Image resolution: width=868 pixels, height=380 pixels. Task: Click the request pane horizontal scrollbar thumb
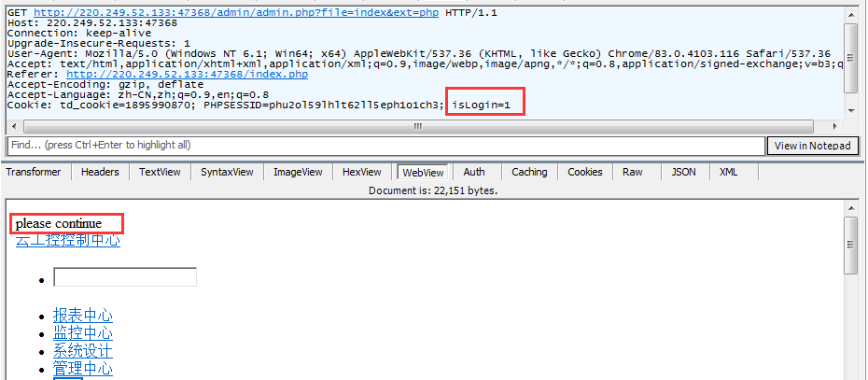pos(429,126)
